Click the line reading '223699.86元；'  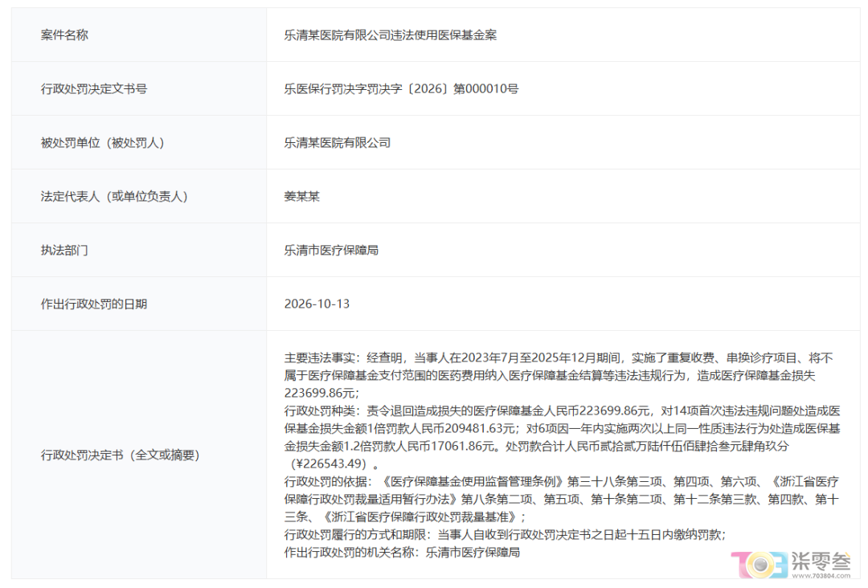pos(321,393)
